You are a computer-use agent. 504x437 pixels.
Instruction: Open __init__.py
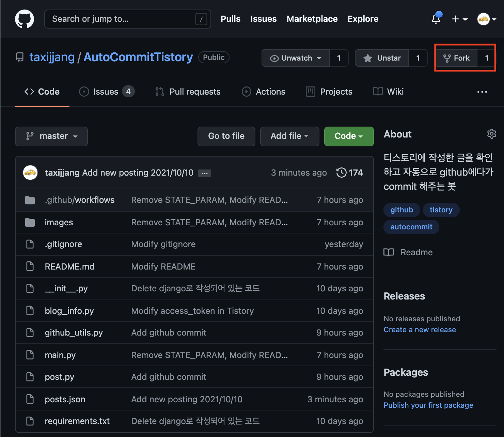[66, 288]
